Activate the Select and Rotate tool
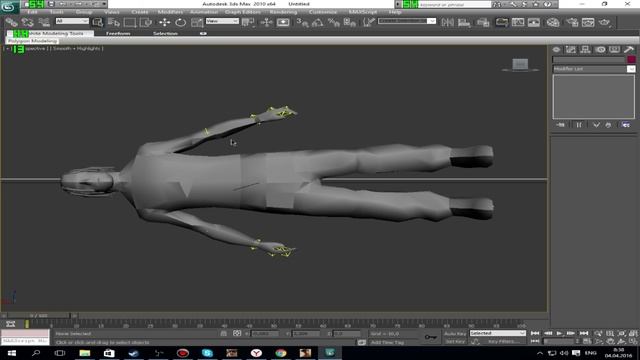The image size is (640, 360). coord(180,22)
